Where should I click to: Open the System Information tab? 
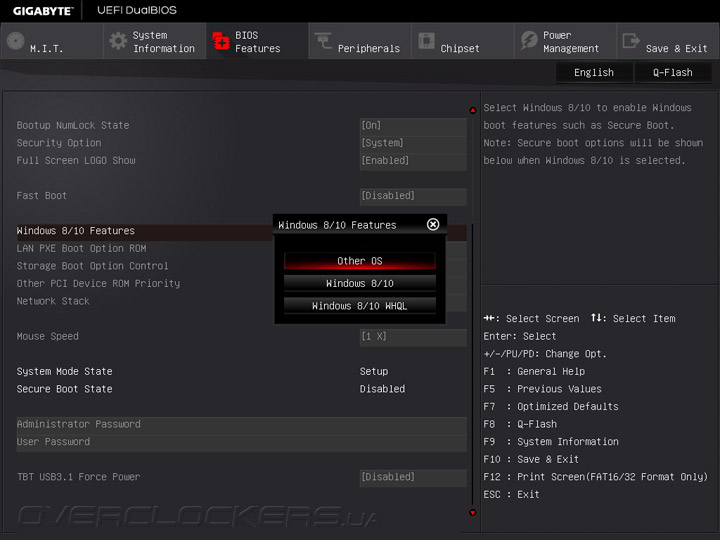155,41
